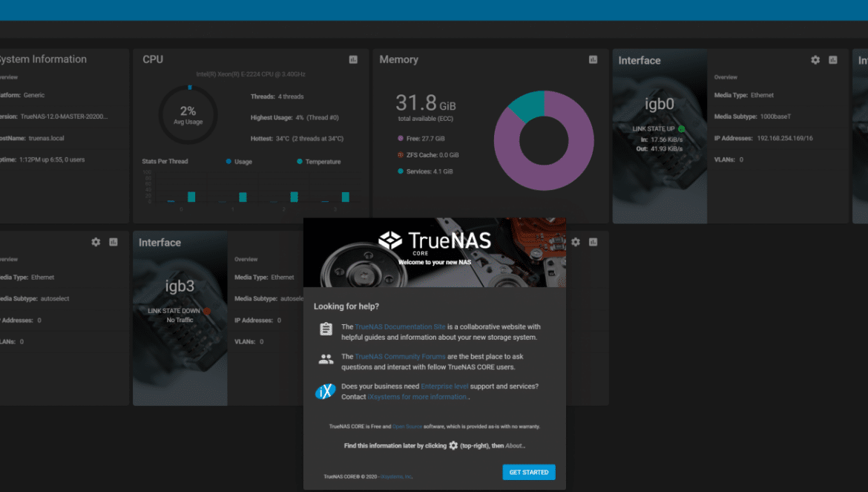Click the Memory card title
The width and height of the screenshot is (868, 492).
pos(398,59)
